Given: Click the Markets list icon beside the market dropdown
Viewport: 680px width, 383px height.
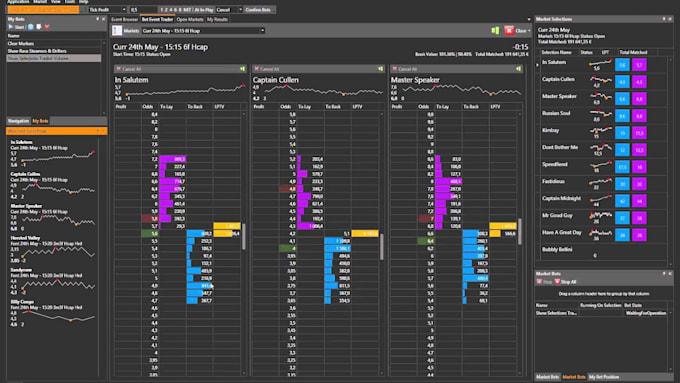Looking at the screenshot, I should (x=117, y=30).
